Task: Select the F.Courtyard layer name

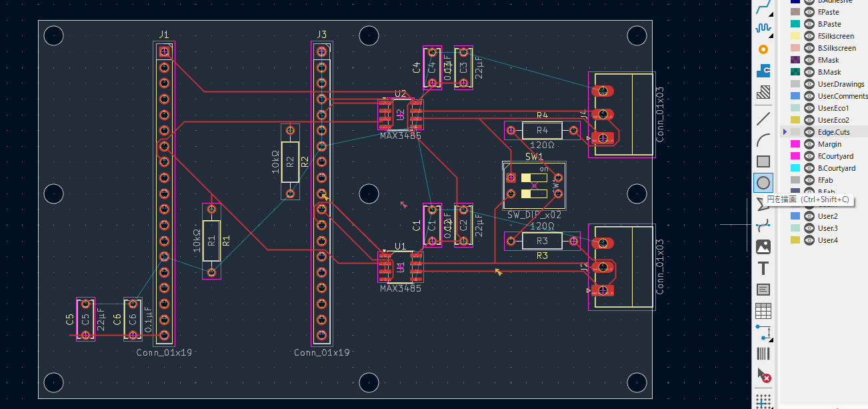Action: click(x=835, y=156)
